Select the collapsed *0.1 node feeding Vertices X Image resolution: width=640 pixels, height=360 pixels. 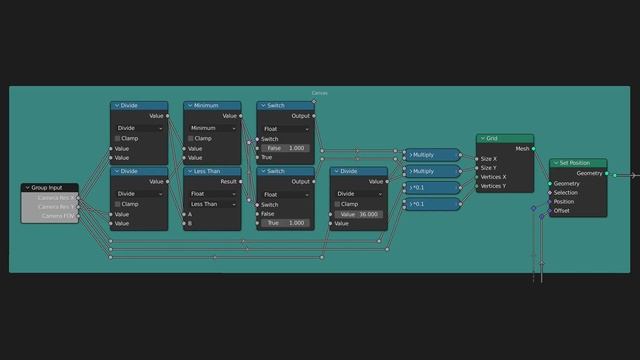tap(432, 188)
